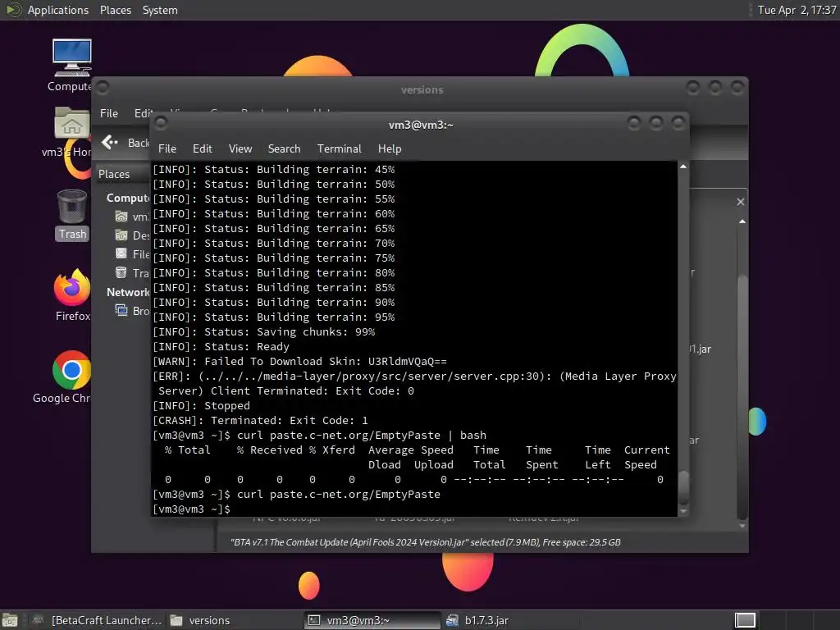Screen dimensions: 840x630
Task: Open the terminal Edit menu
Action: click(202, 149)
